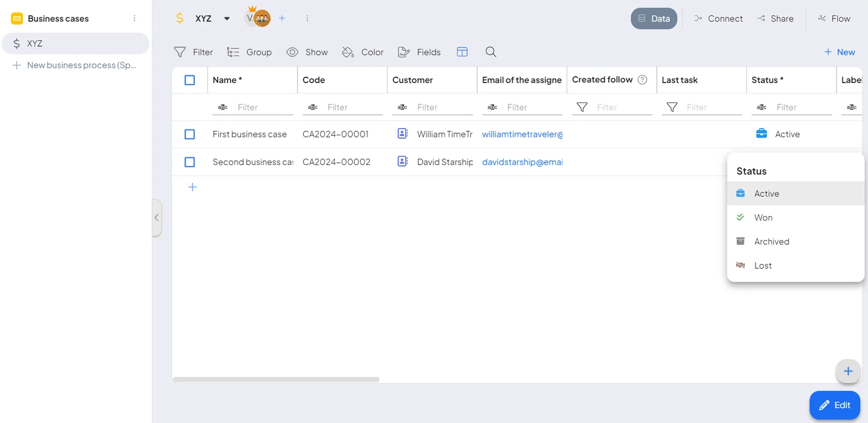Open the Connect tab
This screenshot has height=423, width=868.
point(718,18)
